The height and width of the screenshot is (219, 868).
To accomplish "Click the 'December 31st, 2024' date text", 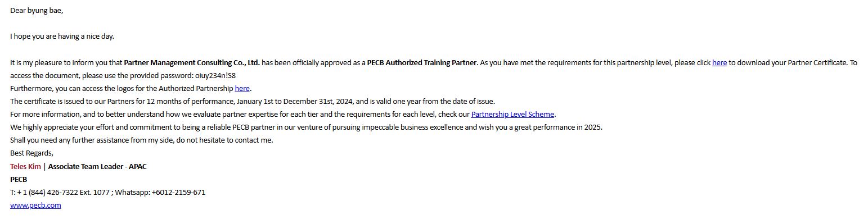I will click(317, 102).
